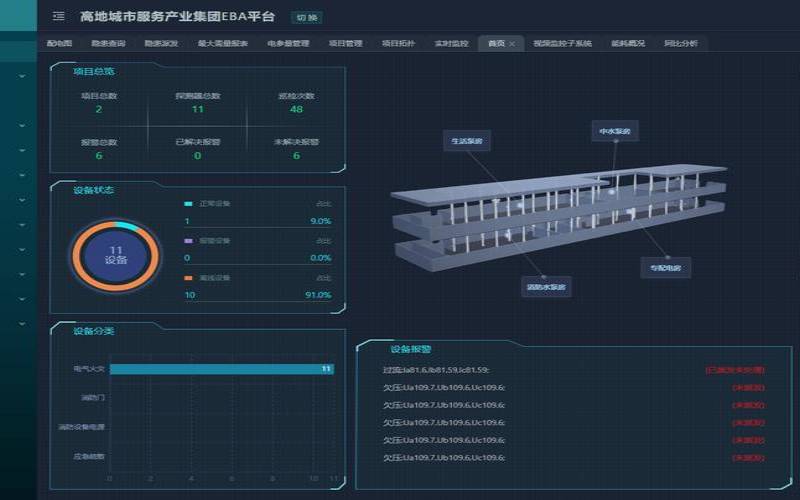Click the 切换 button beside platform title
Image resolution: width=800 pixels, height=500 pixels.
pyautogui.click(x=307, y=17)
